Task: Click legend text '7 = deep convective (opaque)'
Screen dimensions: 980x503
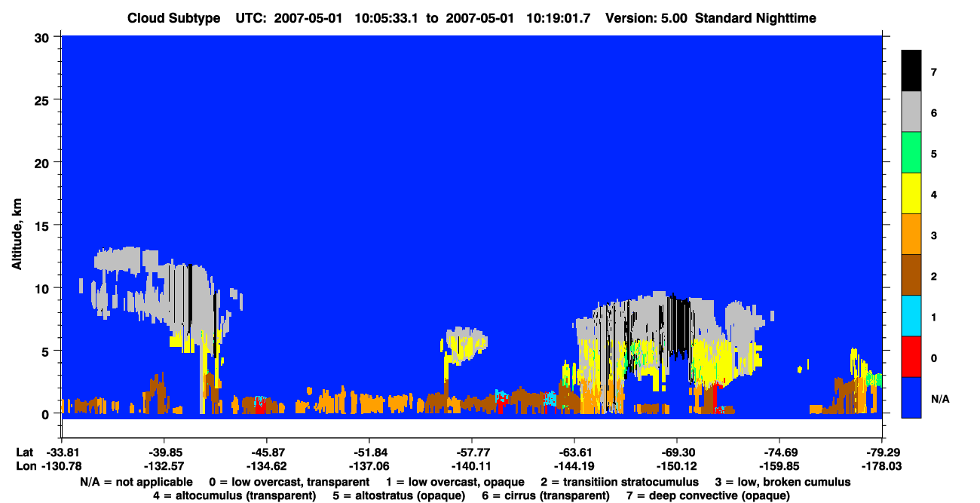Action: pyautogui.click(x=708, y=495)
